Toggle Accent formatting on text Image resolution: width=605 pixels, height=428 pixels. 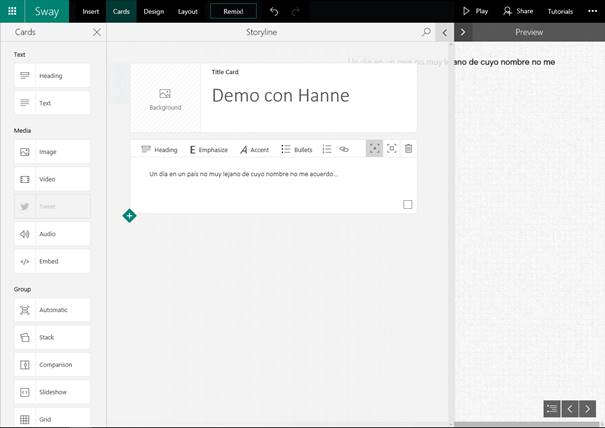tap(255, 149)
